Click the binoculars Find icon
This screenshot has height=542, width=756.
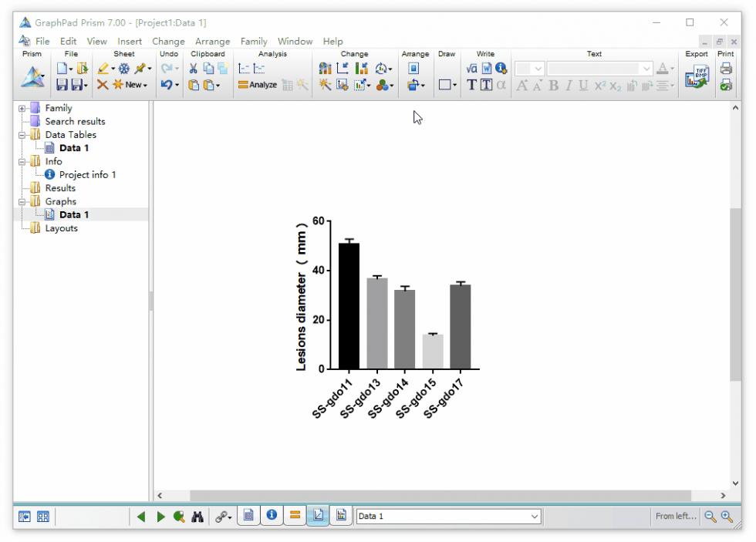[197, 517]
